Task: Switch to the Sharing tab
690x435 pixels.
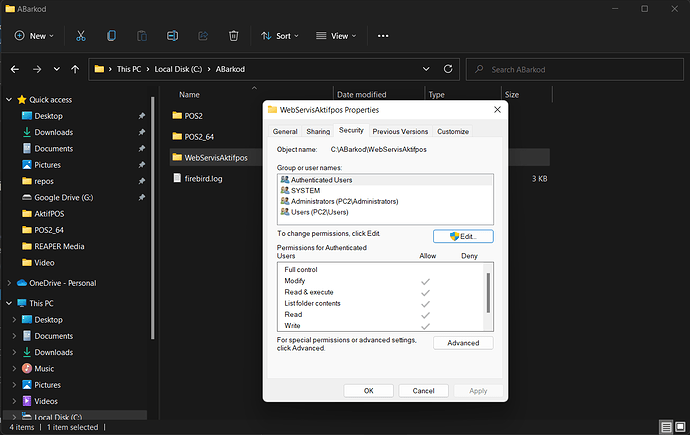Action: [x=318, y=132]
